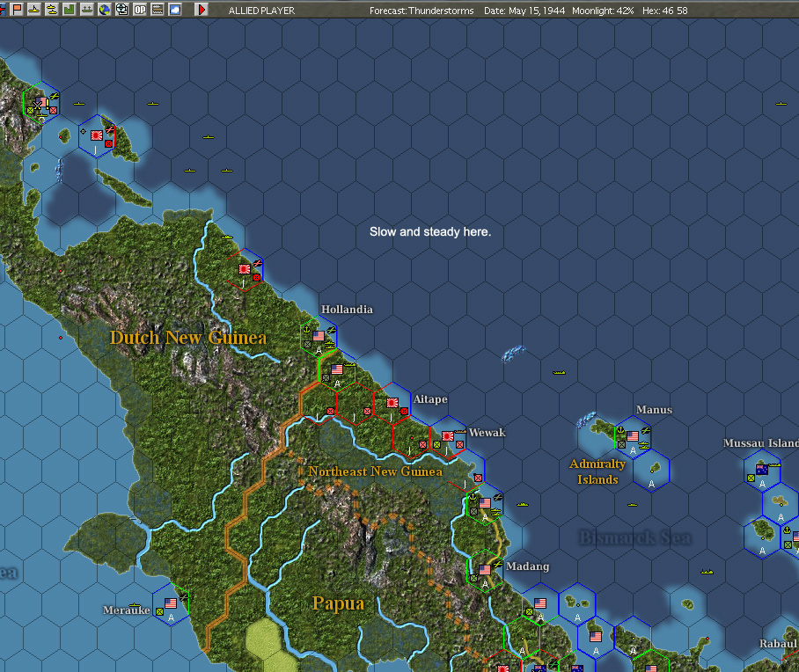
Task: Open the double-ship task forces icon in the toolbar
Action: (x=52, y=9)
